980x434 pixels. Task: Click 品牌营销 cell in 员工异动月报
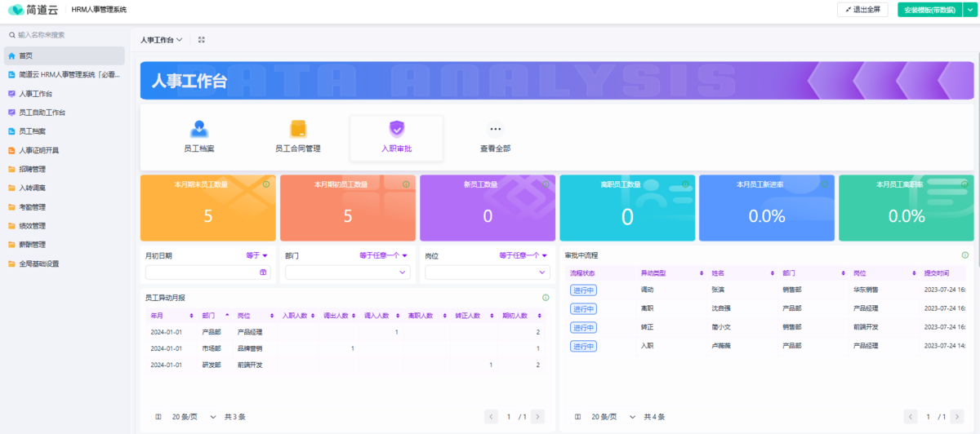pyautogui.click(x=250, y=348)
